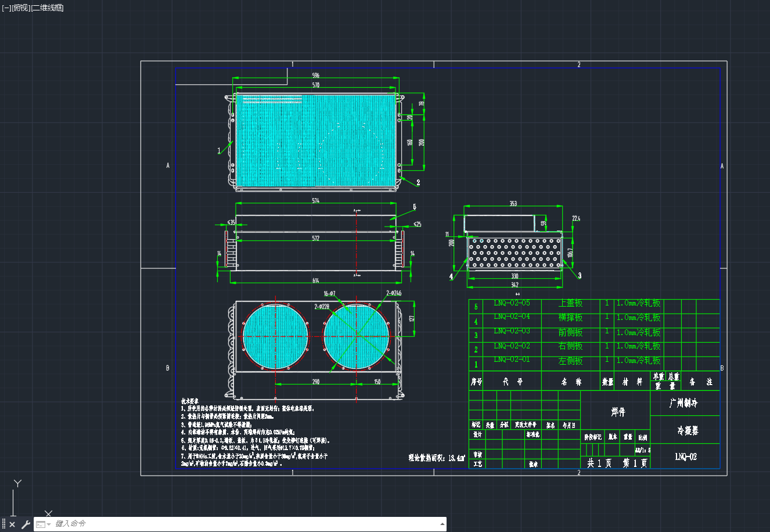Screen dimensions: 770x532
Task: Click the 阶段标记 cell in title block
Action: (x=593, y=437)
